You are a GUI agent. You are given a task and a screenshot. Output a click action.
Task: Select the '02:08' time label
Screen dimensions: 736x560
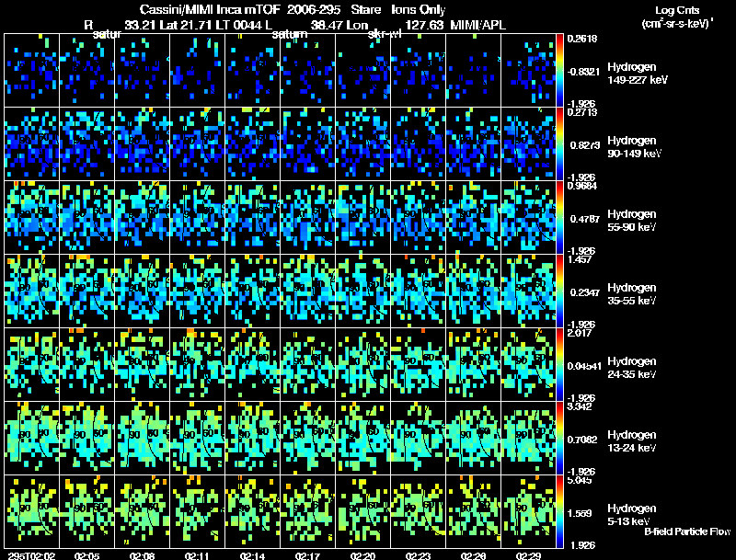(143, 556)
